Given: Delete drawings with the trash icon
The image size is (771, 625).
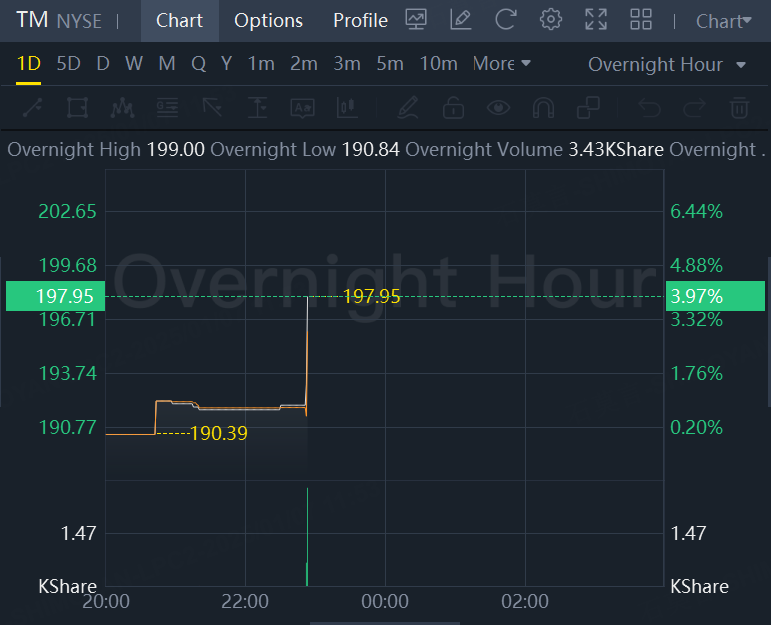Looking at the screenshot, I should 739,108.
